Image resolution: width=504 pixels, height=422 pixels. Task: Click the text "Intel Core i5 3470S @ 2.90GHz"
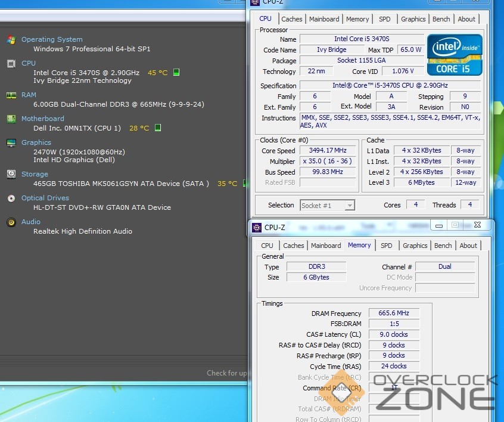pos(86,73)
